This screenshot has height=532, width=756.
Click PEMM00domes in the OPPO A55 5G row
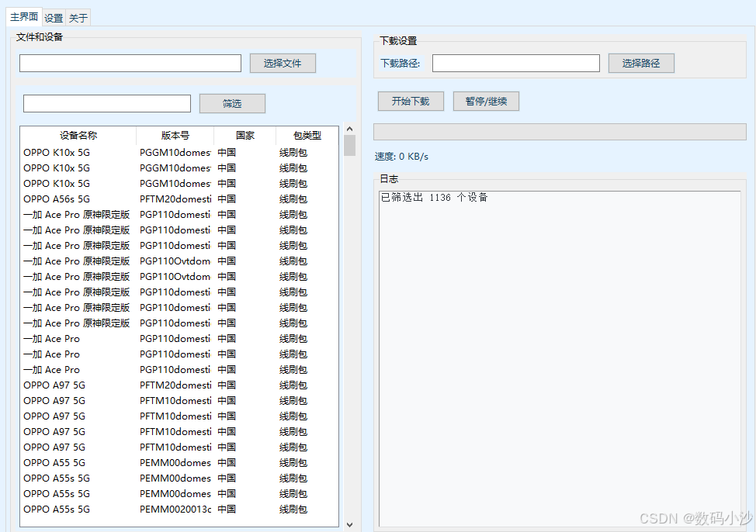click(x=175, y=463)
